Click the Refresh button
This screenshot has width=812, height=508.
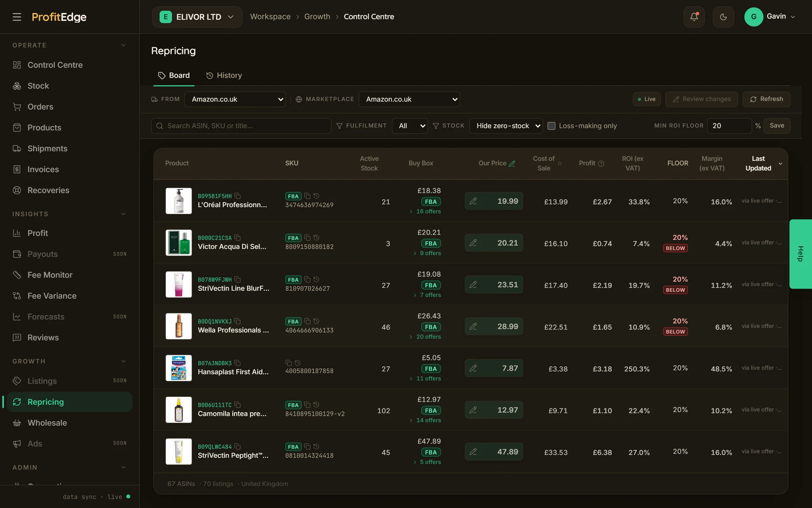coord(766,99)
